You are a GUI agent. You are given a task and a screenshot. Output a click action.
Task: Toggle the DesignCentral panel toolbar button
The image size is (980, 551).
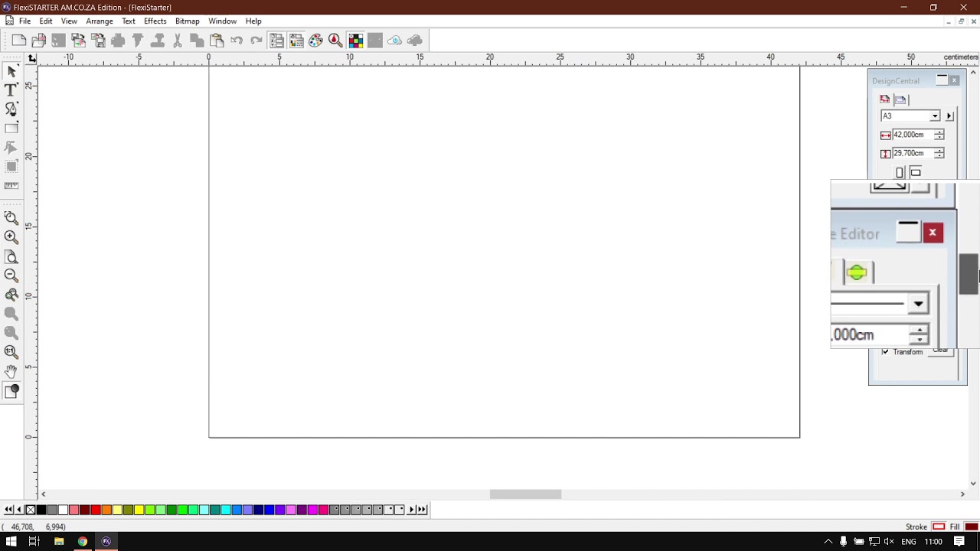tap(276, 41)
